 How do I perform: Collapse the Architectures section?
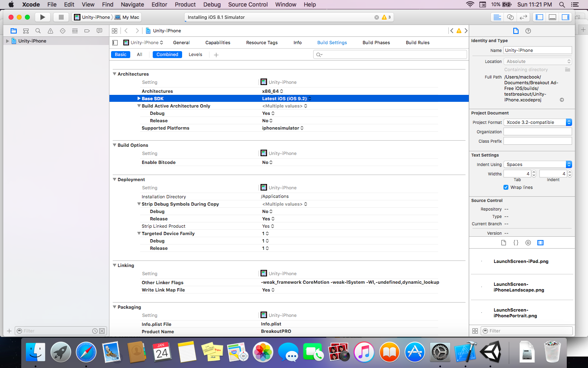click(114, 74)
